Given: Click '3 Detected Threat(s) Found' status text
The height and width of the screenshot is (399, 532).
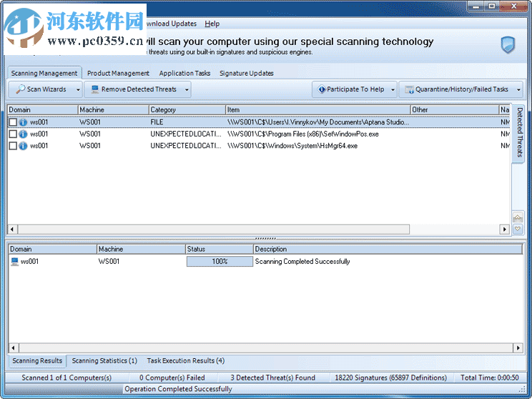Looking at the screenshot, I should coord(272,378).
